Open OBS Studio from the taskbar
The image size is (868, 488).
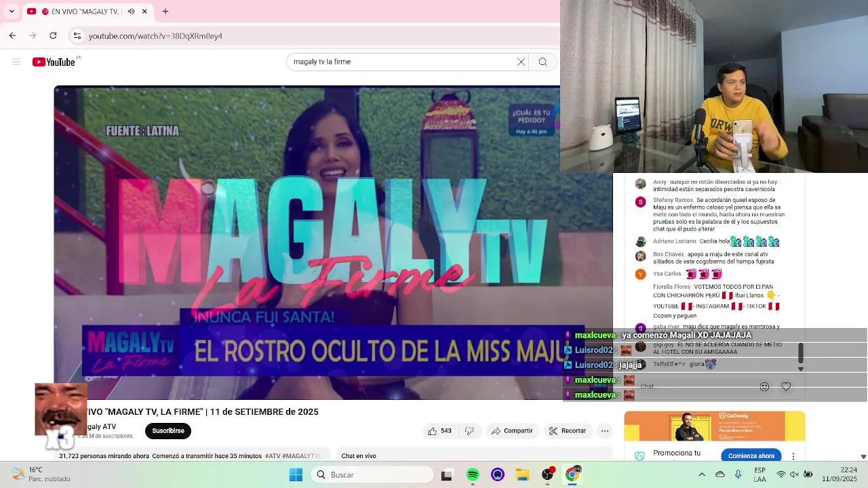click(548, 475)
